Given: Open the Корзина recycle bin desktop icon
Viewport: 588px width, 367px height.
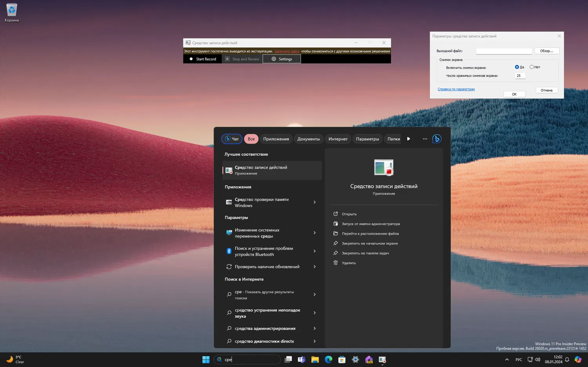Looking at the screenshot, I should point(12,13).
